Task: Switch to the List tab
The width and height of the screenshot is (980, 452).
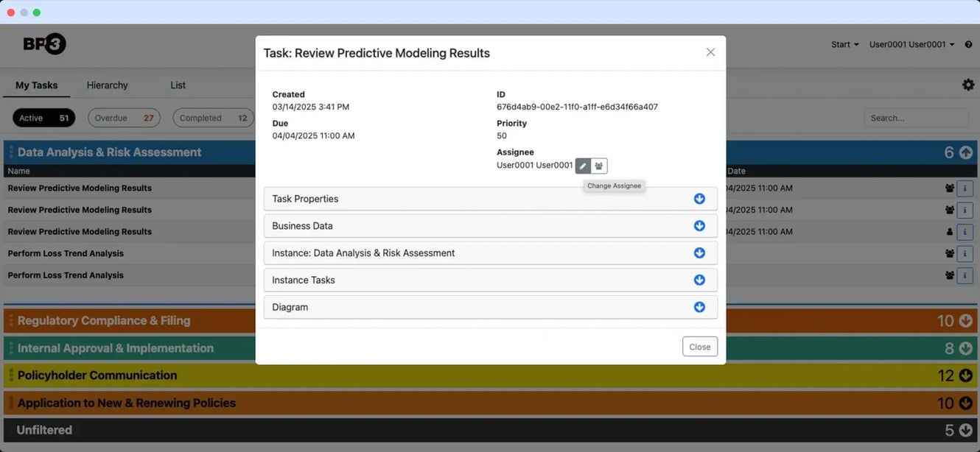Action: [x=178, y=85]
